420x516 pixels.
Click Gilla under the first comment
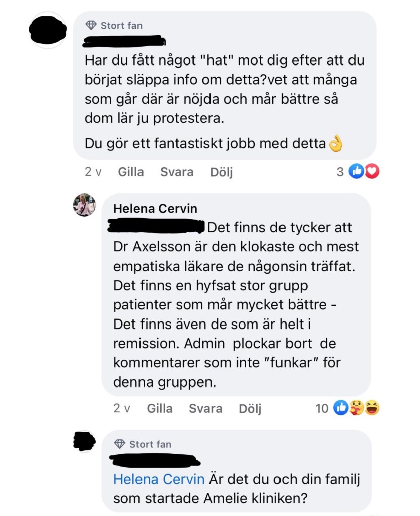coord(131,172)
